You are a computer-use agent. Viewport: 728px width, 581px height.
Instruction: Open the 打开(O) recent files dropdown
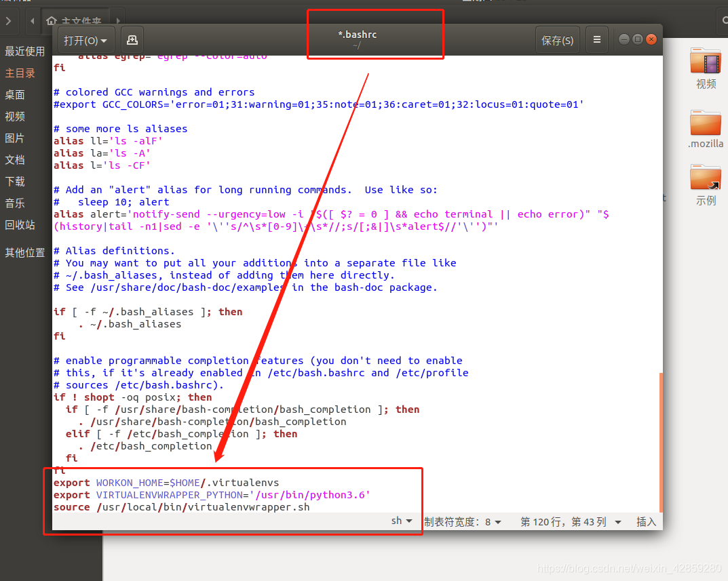point(85,40)
